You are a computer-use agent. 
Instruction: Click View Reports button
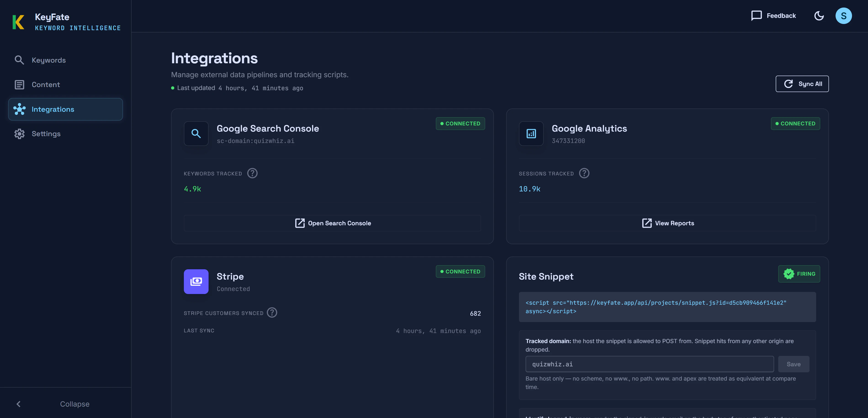tap(667, 223)
